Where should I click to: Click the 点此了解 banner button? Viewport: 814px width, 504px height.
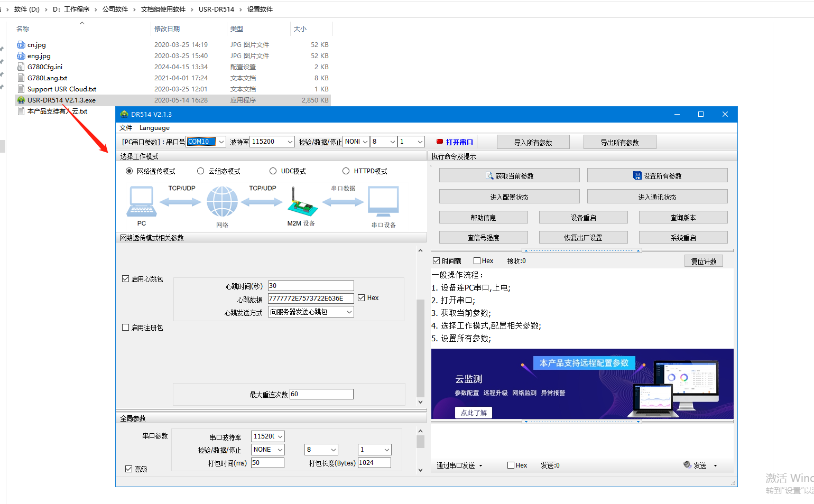click(474, 413)
